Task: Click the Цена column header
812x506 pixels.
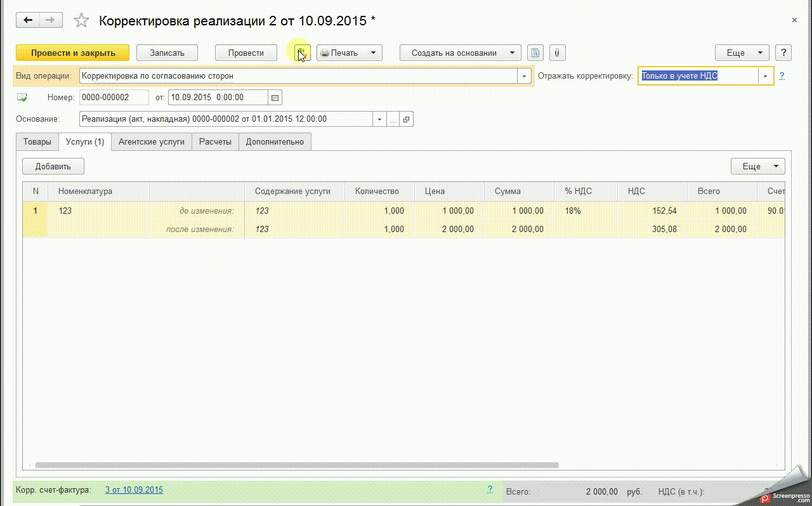Action: click(x=449, y=191)
